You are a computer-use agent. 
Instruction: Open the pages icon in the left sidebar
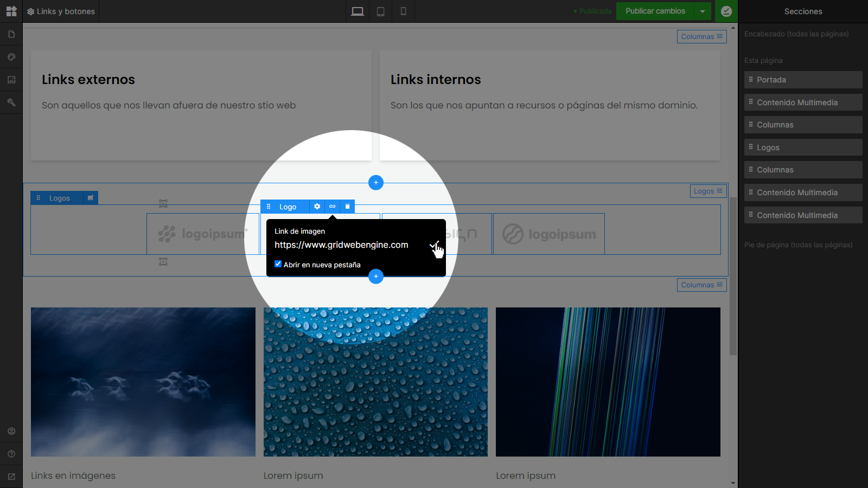pyautogui.click(x=11, y=34)
